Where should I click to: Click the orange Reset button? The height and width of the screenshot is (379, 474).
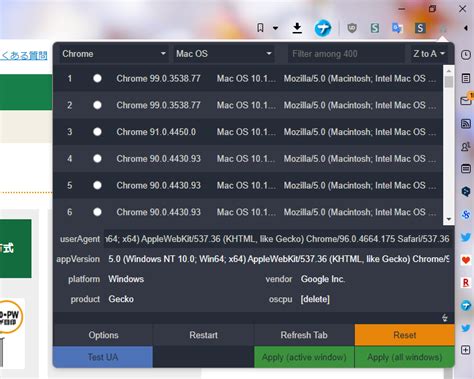pyautogui.click(x=405, y=335)
